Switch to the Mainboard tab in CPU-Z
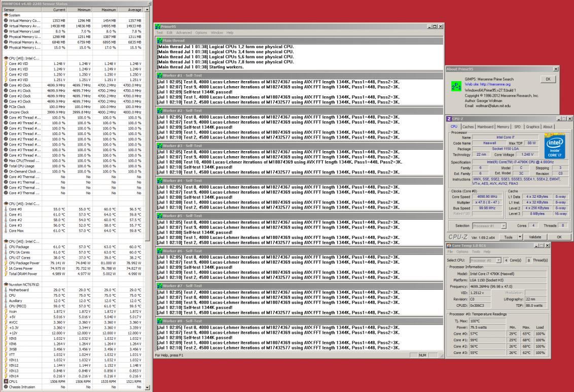The image size is (574, 392). (485, 127)
